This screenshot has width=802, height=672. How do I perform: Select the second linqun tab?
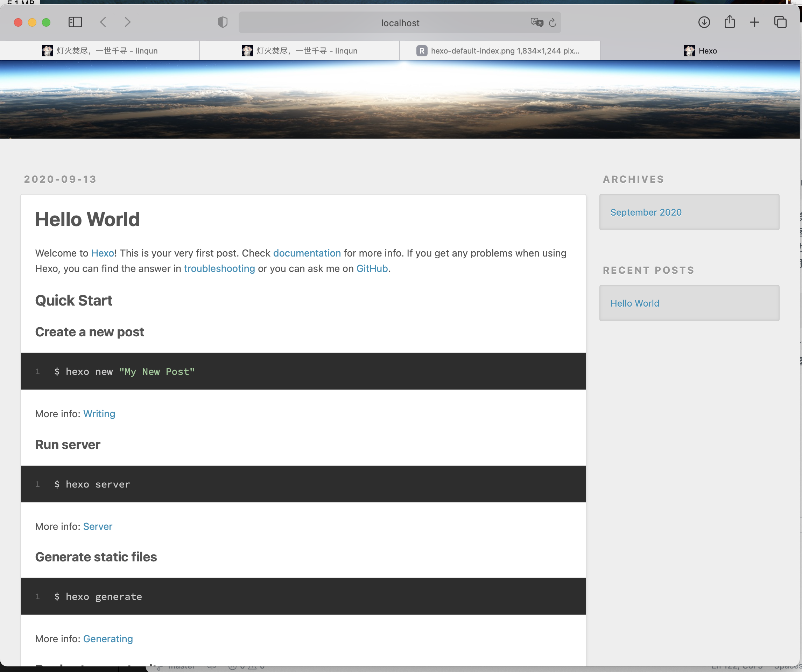point(300,51)
